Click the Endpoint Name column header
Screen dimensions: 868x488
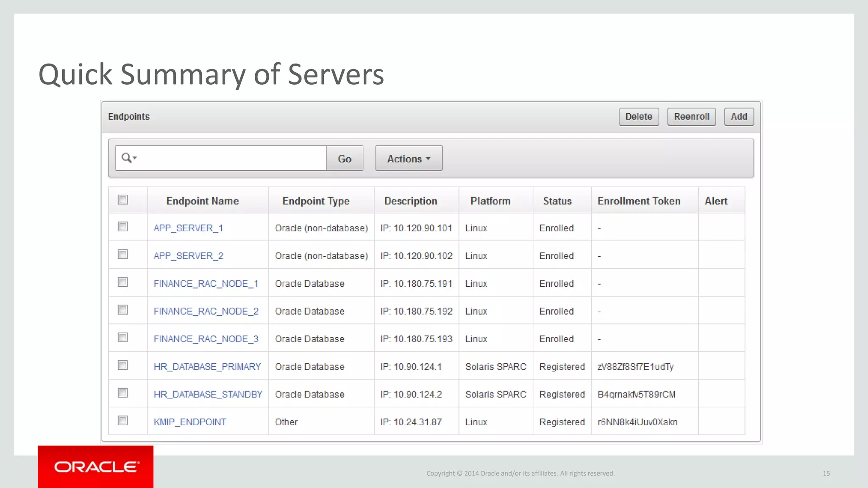click(203, 201)
